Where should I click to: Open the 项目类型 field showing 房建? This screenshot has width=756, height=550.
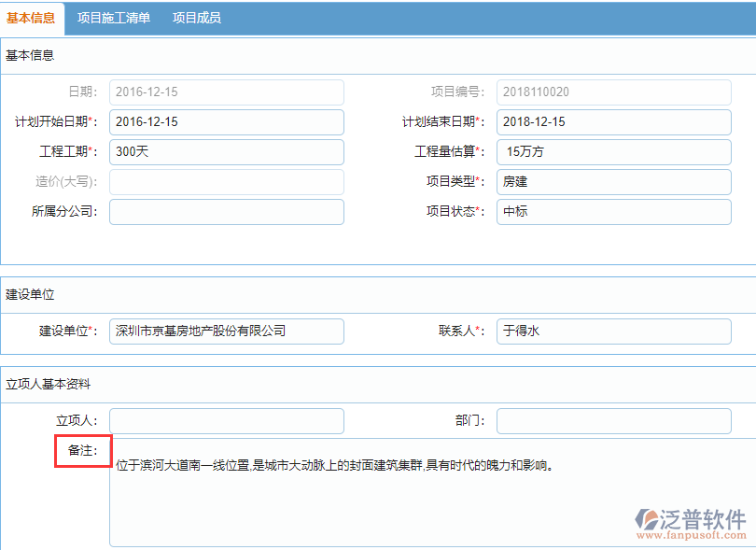coord(613,181)
